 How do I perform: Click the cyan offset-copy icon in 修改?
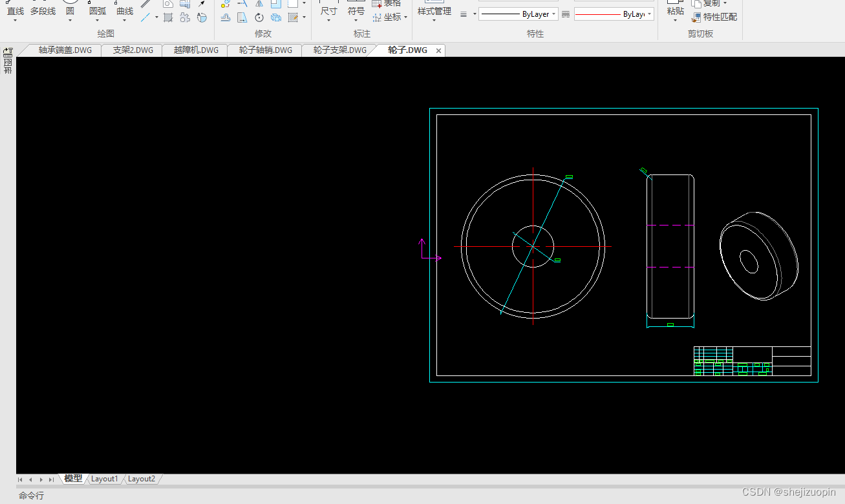click(x=276, y=17)
